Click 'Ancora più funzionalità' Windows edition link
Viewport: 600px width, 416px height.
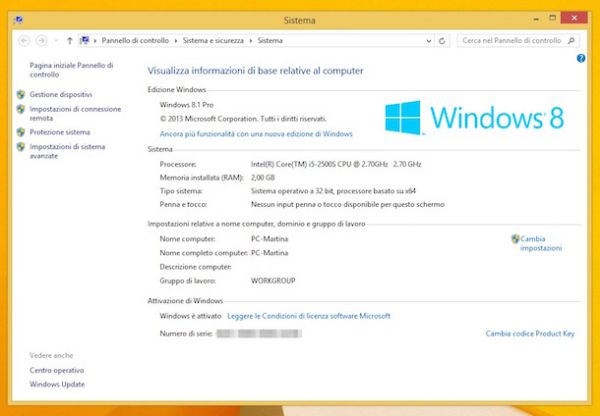point(256,133)
